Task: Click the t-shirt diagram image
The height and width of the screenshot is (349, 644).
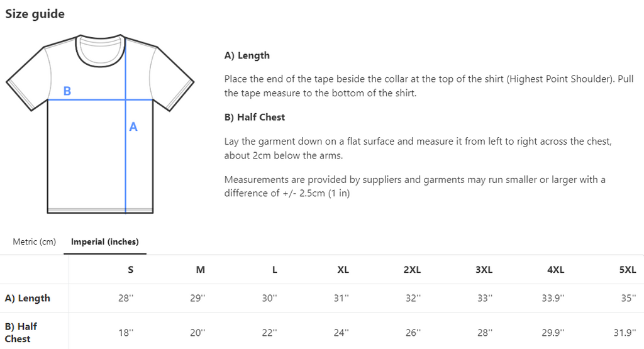Action: 101,125
